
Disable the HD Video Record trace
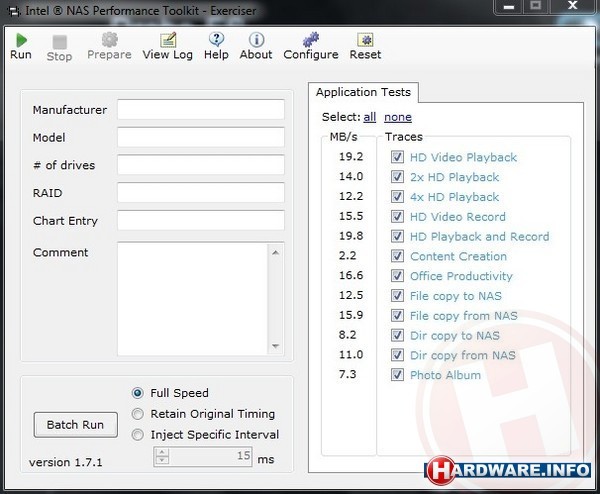(x=397, y=217)
